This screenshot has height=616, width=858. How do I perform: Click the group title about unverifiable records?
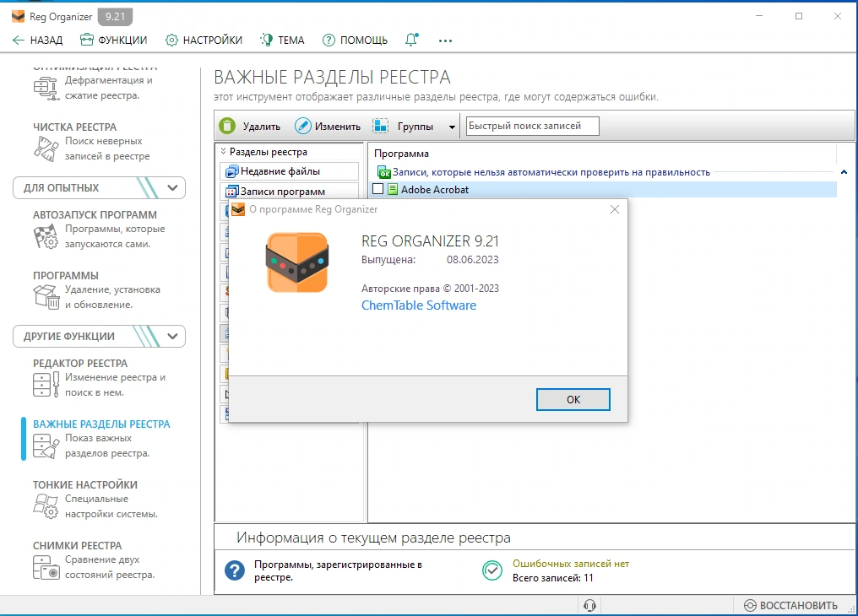point(551,172)
